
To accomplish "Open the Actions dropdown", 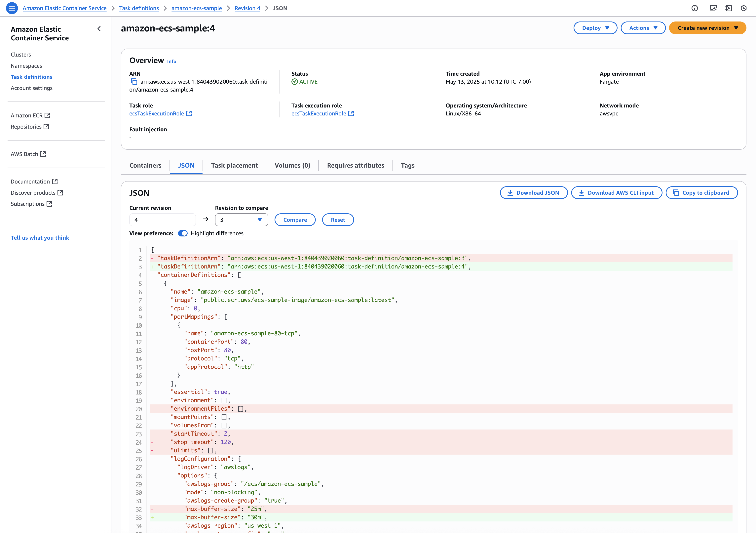I will click(643, 28).
